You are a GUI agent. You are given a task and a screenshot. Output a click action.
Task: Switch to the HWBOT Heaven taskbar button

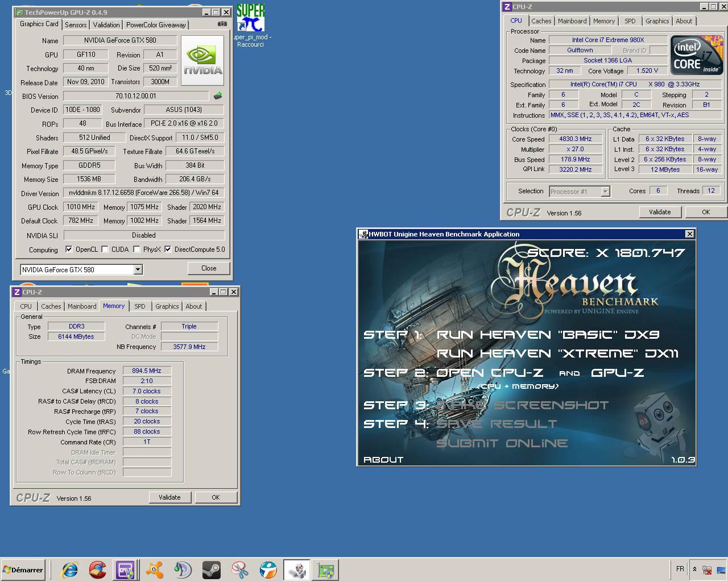(x=297, y=570)
